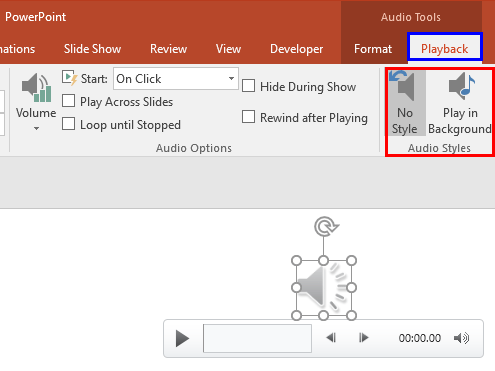The height and width of the screenshot is (371, 495).
Task: Click the audio progress bar
Action: click(257, 338)
